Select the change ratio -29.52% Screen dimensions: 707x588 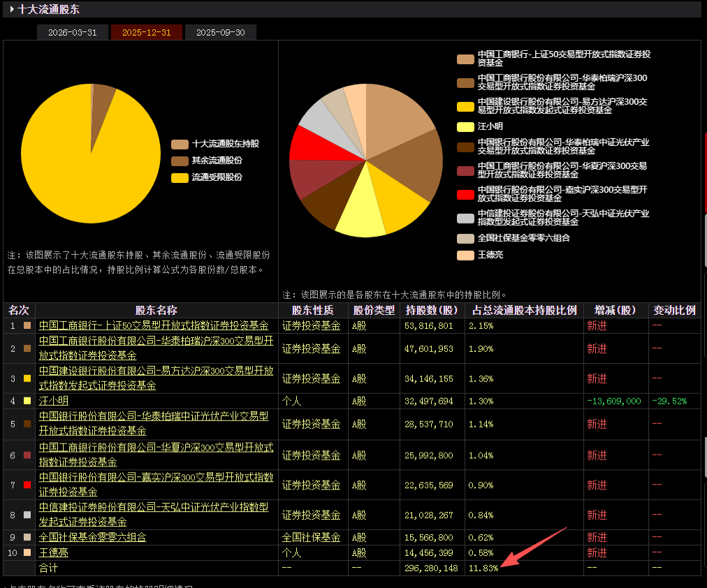tap(669, 401)
